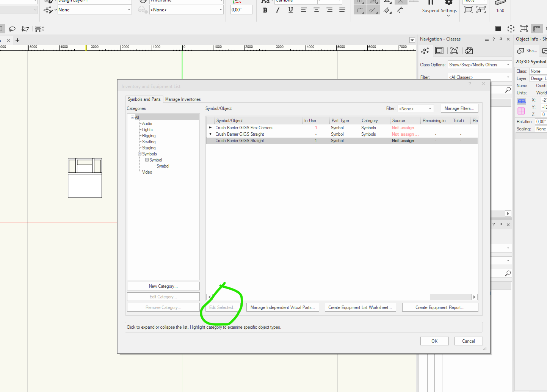The image size is (547, 392).
Task: Click the Manage Filters button
Action: (459, 108)
